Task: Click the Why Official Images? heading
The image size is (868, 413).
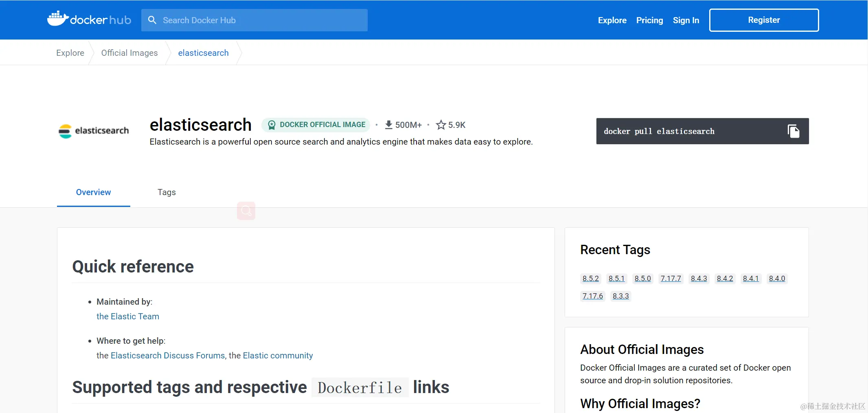Action: pyautogui.click(x=640, y=404)
